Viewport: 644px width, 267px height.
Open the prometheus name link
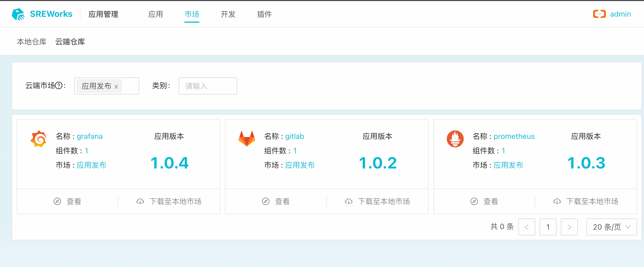coord(514,136)
